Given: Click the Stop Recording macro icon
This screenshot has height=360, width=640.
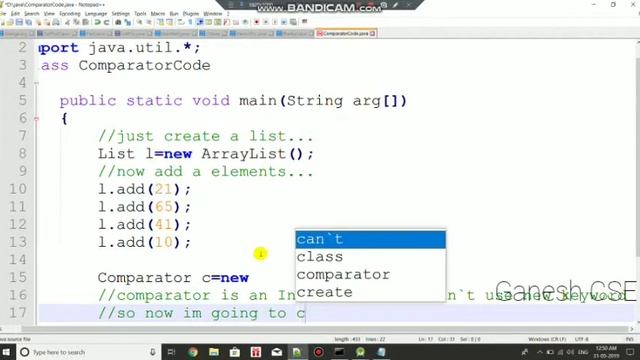Looking at the screenshot, I should [265, 22].
